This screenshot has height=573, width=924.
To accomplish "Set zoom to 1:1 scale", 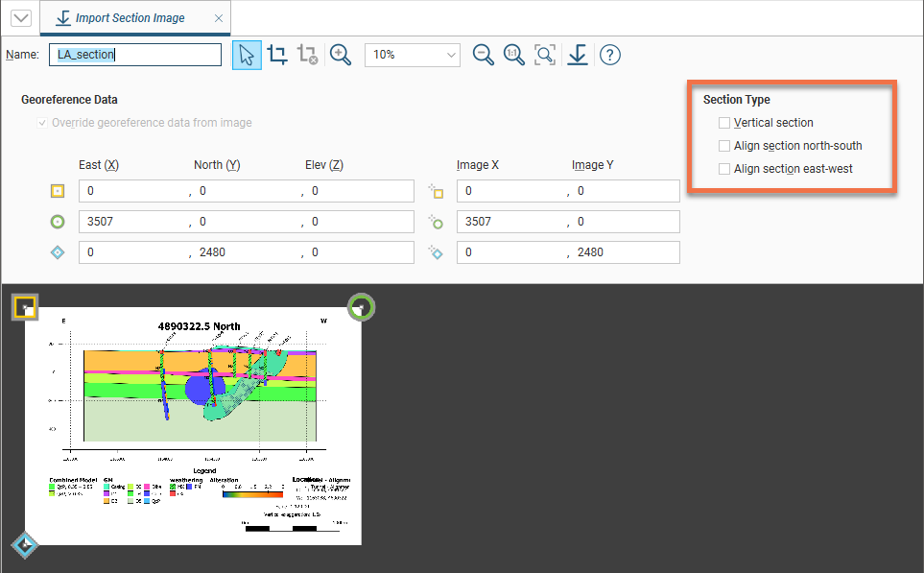I will 514,55.
